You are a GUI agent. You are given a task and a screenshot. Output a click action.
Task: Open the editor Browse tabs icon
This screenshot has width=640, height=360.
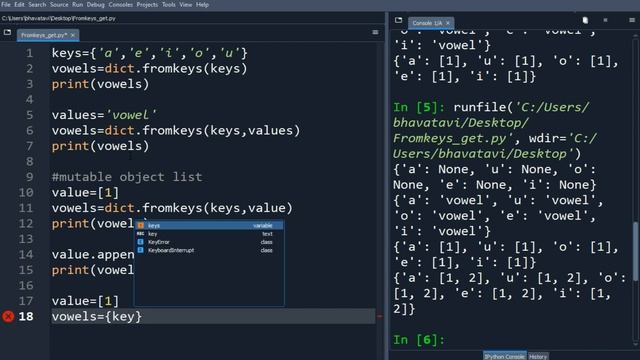7,32
